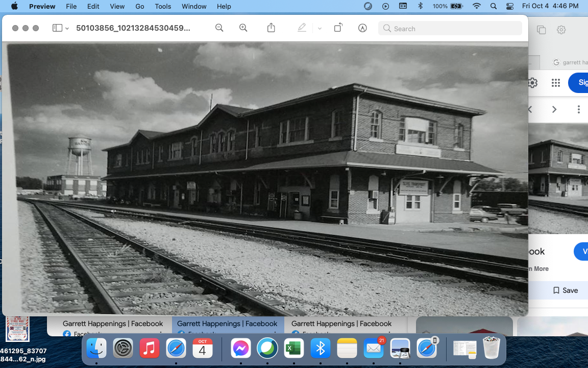Launch Excel from the Dock
This screenshot has width=588, height=368.
point(293,349)
